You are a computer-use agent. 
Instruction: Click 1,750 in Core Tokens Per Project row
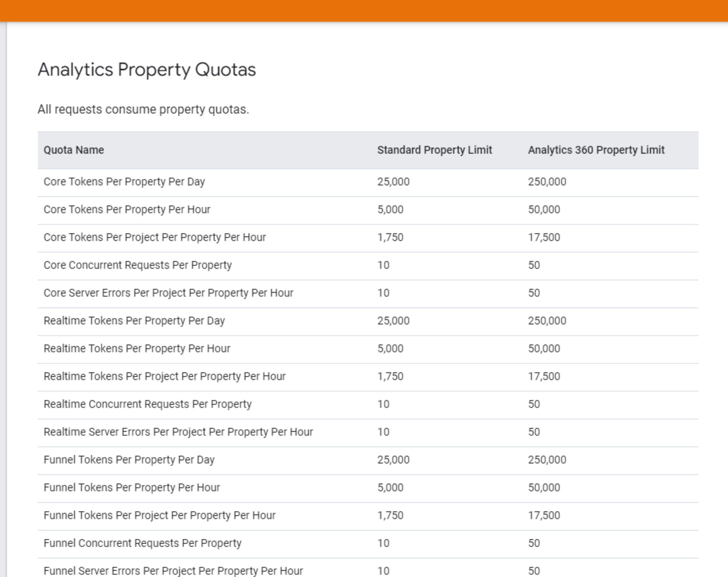pyautogui.click(x=390, y=237)
